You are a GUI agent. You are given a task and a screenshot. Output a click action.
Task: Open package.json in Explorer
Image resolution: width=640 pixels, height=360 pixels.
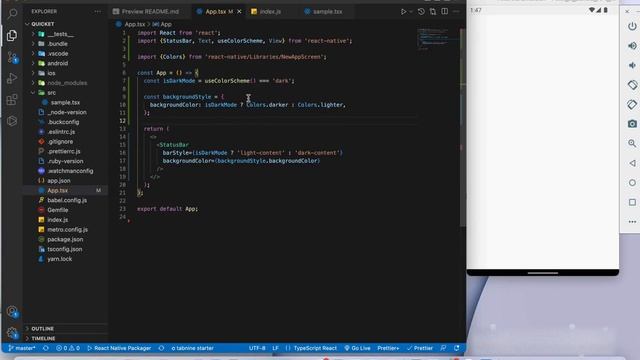65,239
